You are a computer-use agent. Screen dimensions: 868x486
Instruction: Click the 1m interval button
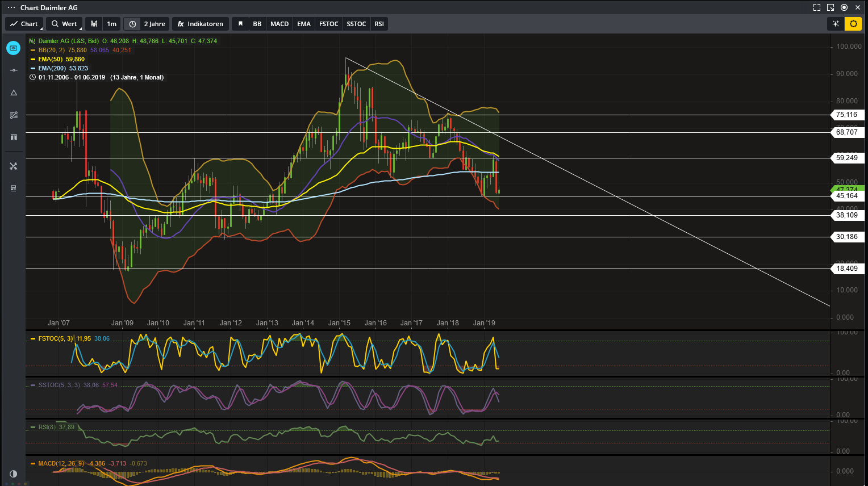112,24
